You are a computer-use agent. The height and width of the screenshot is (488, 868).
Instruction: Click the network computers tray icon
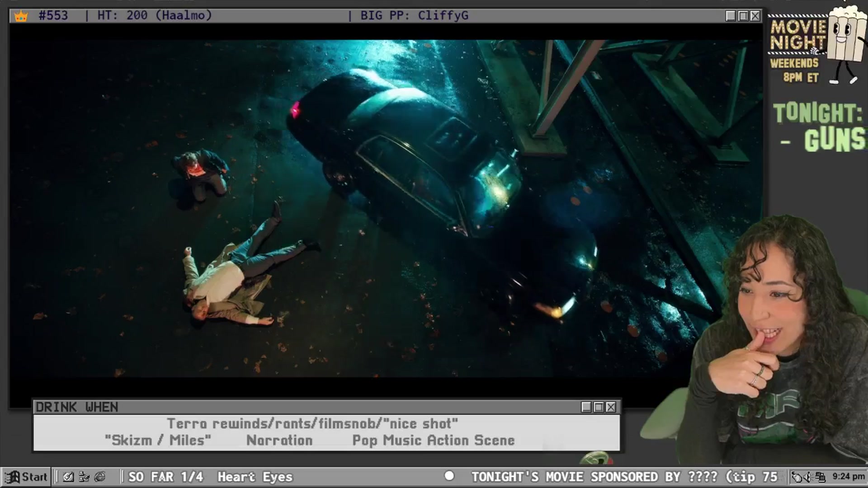[820, 477]
